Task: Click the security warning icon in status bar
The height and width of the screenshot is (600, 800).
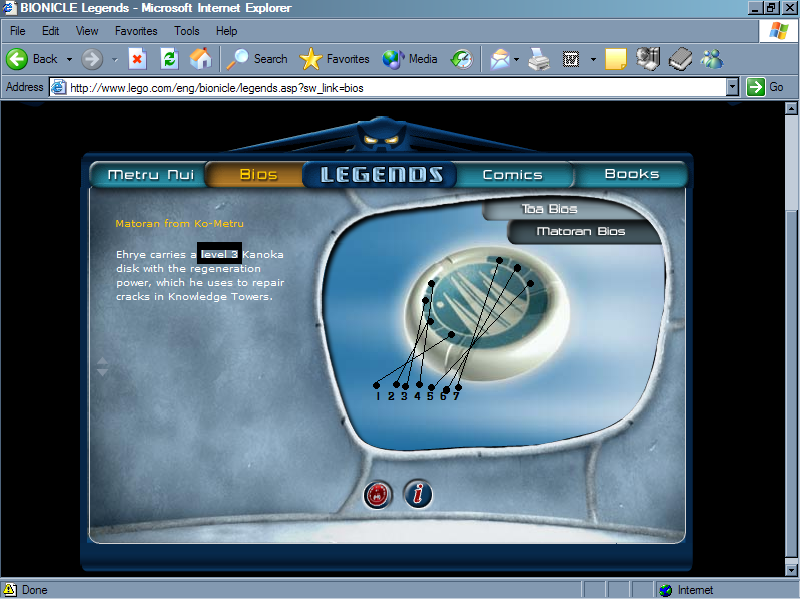Action: coord(9,589)
